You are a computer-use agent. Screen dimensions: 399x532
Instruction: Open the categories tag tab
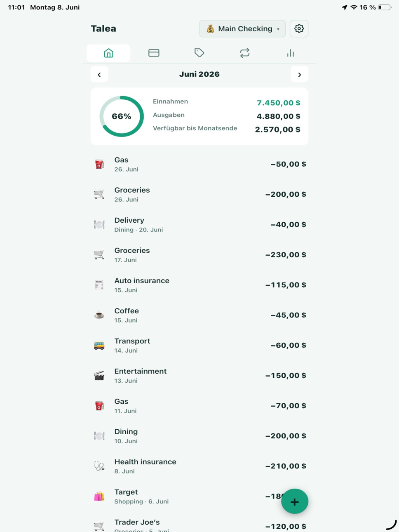(199, 53)
